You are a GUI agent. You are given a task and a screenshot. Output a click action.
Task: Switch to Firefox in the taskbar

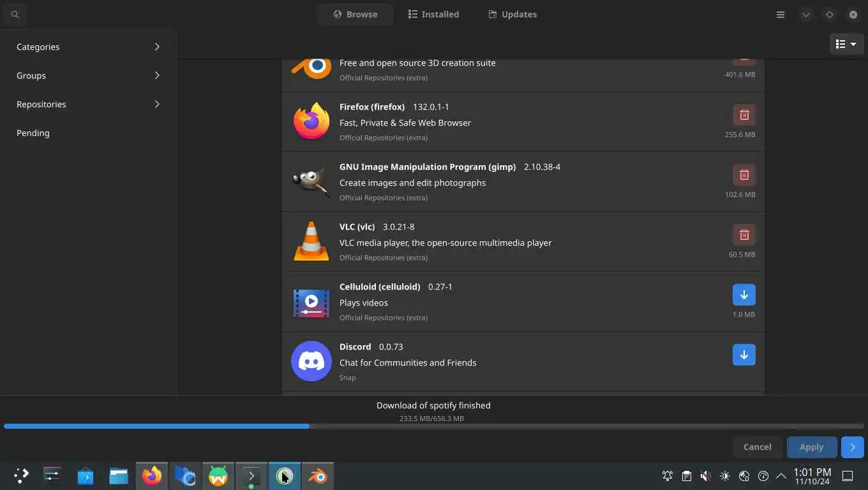152,475
